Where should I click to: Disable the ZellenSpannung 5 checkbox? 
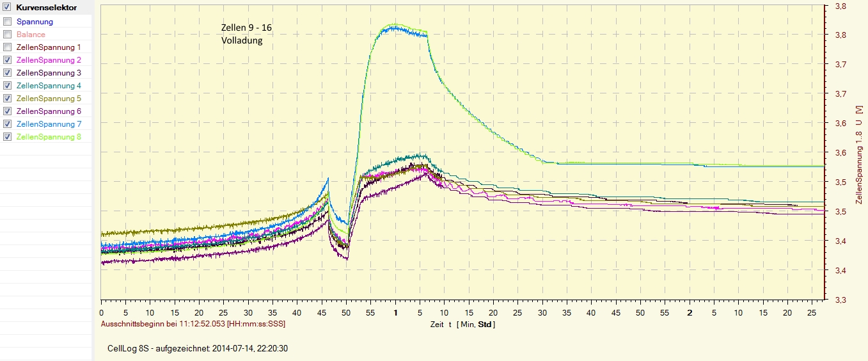(7, 99)
